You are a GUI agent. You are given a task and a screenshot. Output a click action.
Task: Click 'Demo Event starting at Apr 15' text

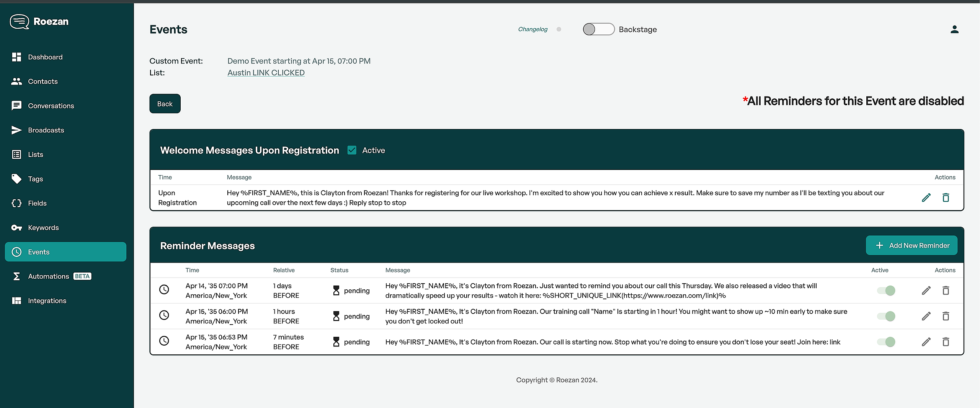[299, 61]
